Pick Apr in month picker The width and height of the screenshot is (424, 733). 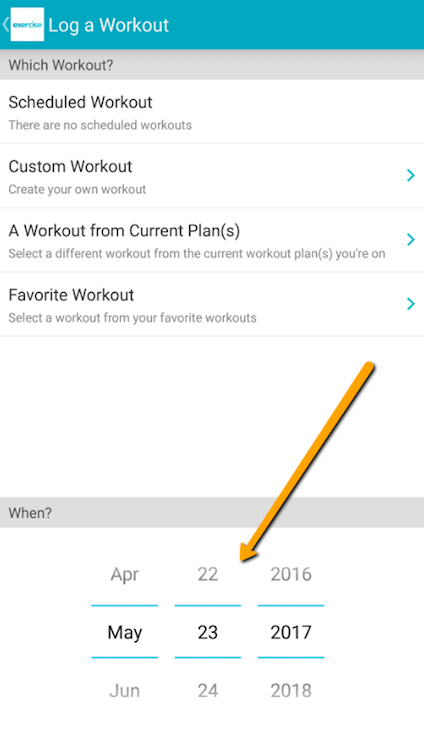[124, 574]
